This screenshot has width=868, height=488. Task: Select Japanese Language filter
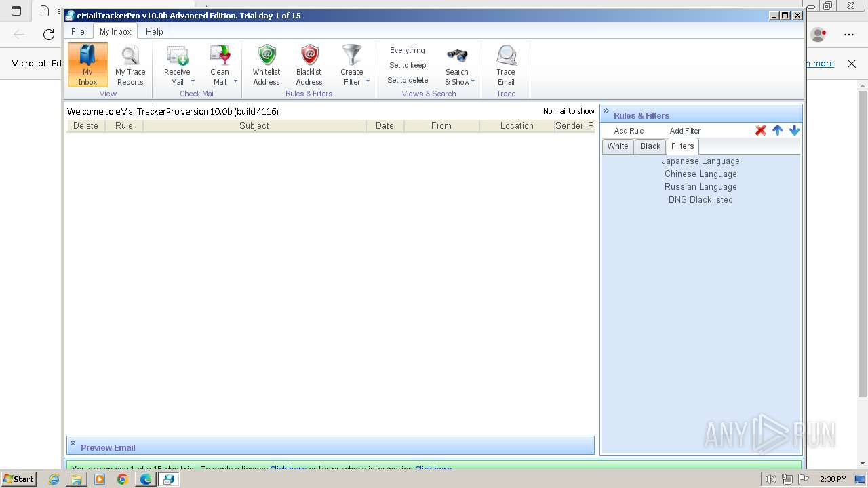pos(701,161)
